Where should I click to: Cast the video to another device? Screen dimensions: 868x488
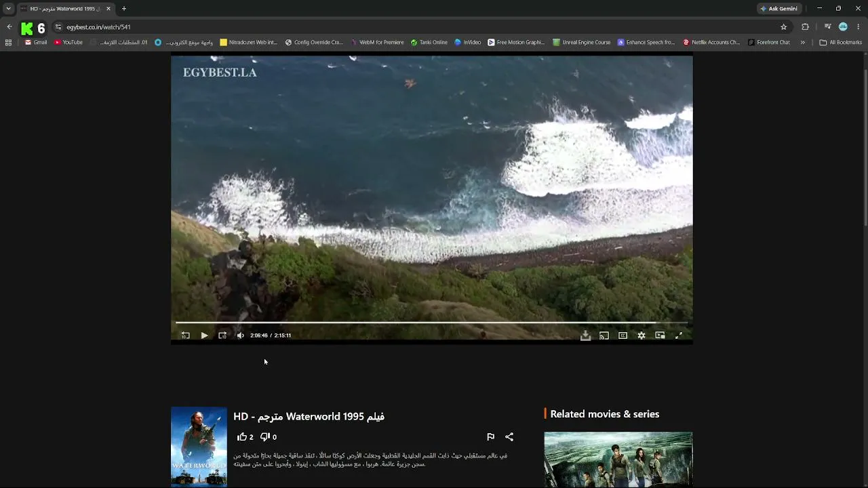click(x=604, y=335)
